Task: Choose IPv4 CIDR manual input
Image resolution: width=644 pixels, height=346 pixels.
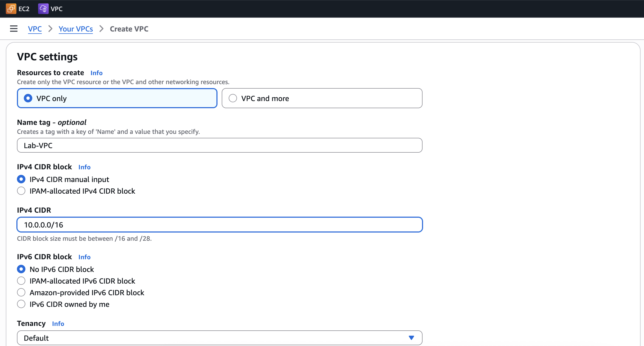Action: point(21,179)
